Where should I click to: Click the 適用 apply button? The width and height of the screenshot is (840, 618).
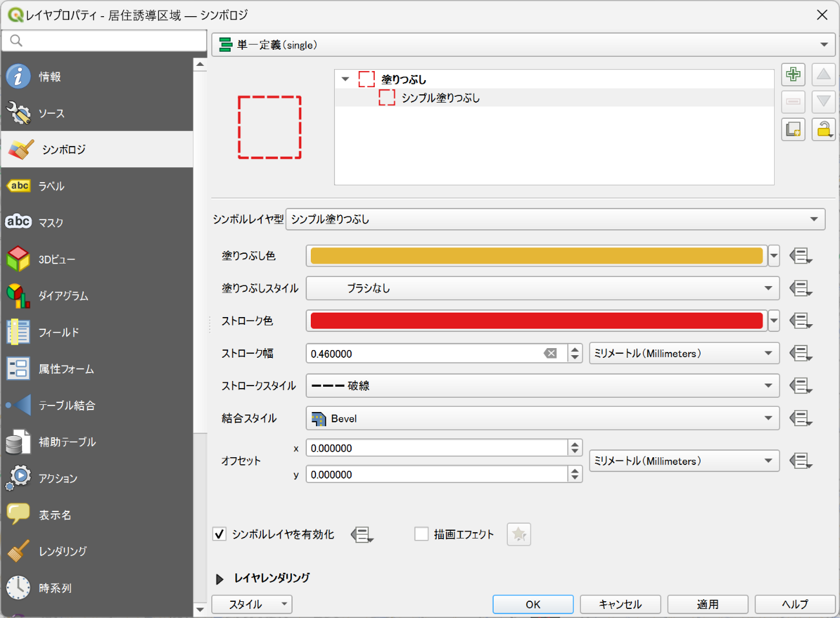(708, 604)
